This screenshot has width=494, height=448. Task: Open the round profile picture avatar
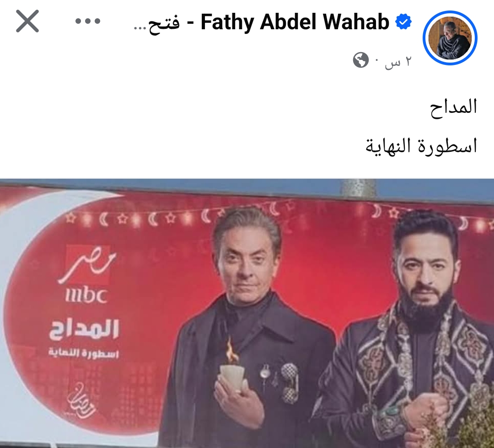coord(450,38)
